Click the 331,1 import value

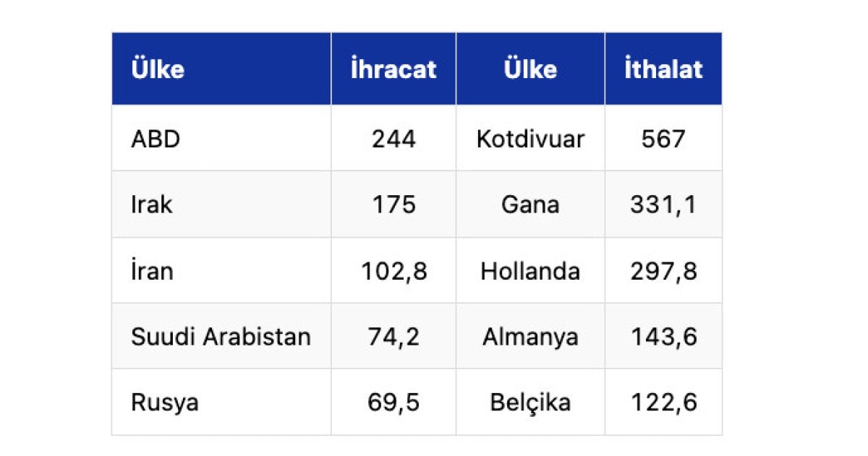[663, 205]
